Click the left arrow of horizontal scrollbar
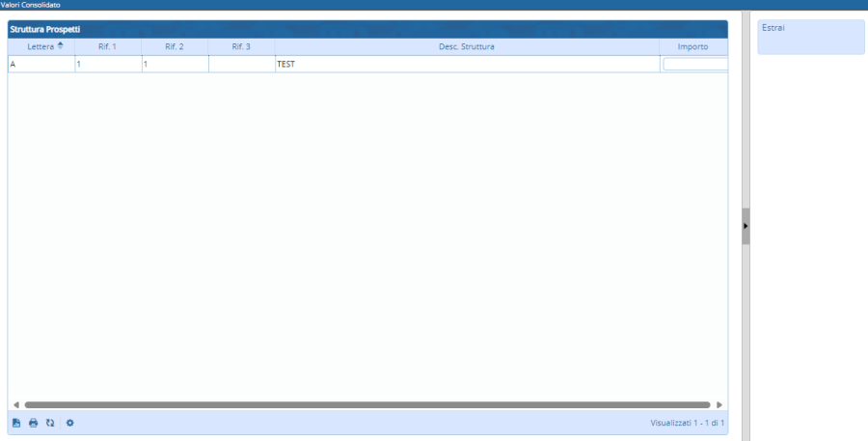The image size is (868, 441). [x=15, y=404]
